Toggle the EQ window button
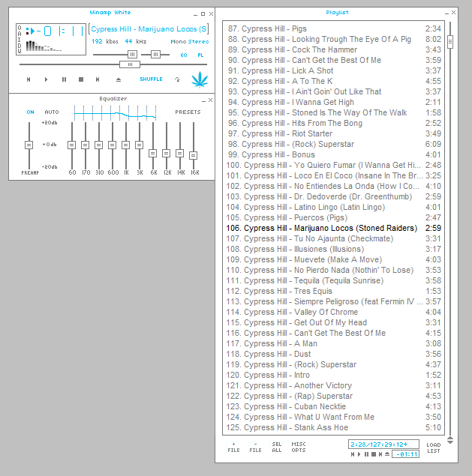The image size is (472, 476). coord(184,55)
